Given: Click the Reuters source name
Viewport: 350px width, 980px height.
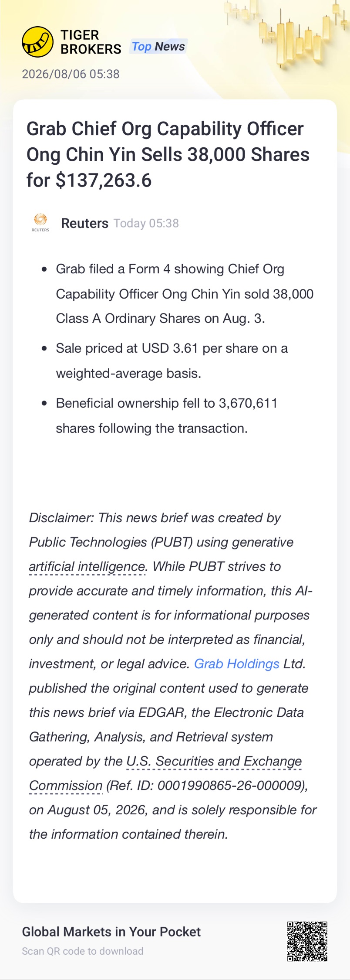Looking at the screenshot, I should point(84,223).
